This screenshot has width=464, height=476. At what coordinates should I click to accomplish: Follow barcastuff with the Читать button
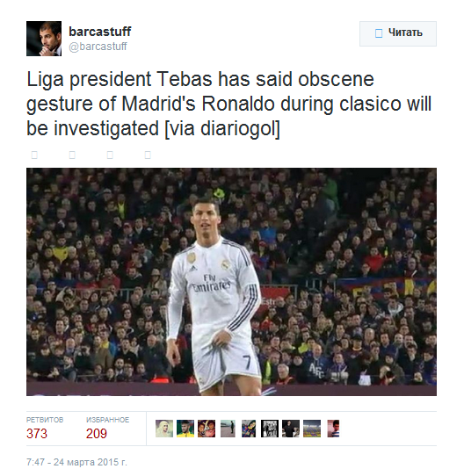coord(398,33)
